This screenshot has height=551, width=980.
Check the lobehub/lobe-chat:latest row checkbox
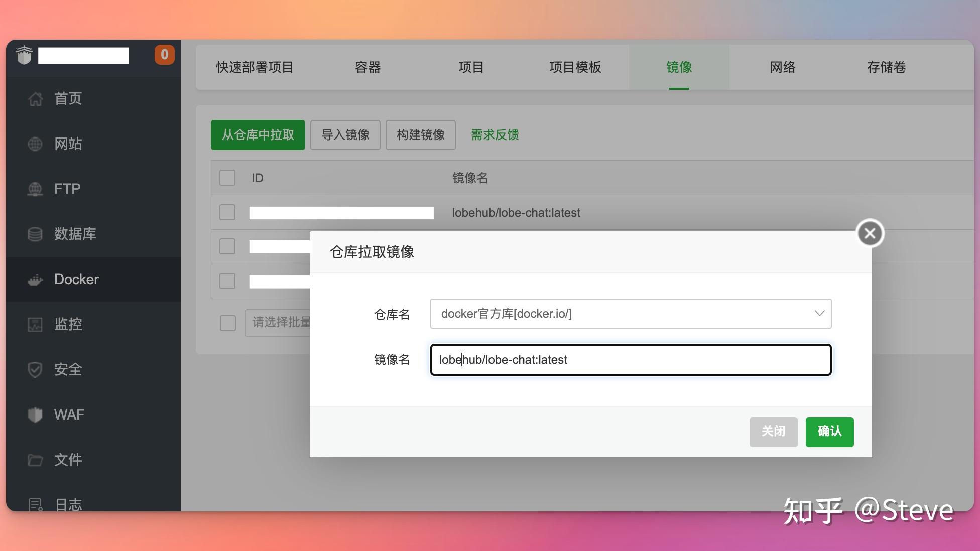[x=227, y=212]
